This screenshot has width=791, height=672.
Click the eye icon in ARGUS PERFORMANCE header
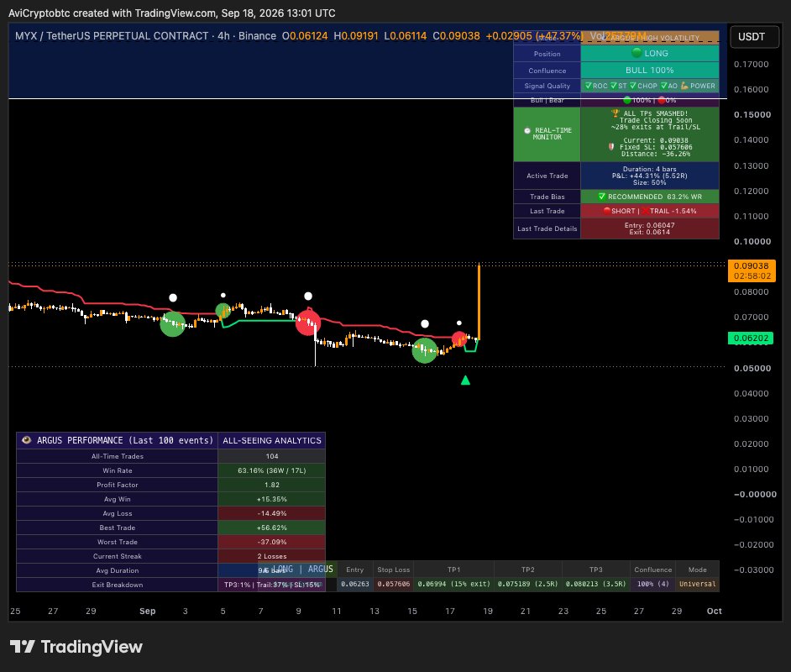(x=26, y=440)
